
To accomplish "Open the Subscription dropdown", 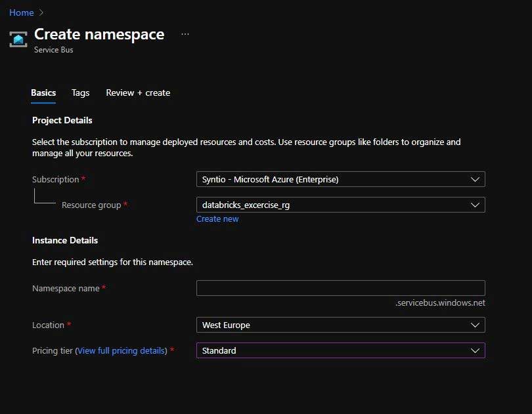I will coord(341,179).
